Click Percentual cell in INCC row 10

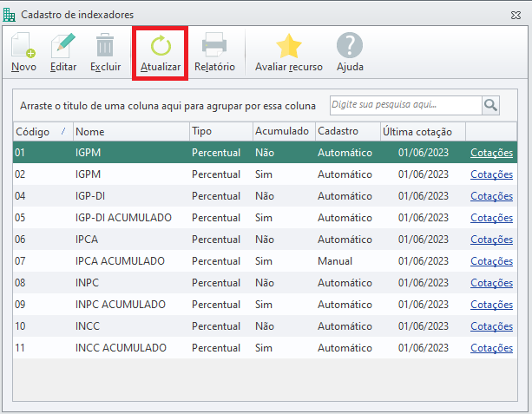click(x=216, y=326)
